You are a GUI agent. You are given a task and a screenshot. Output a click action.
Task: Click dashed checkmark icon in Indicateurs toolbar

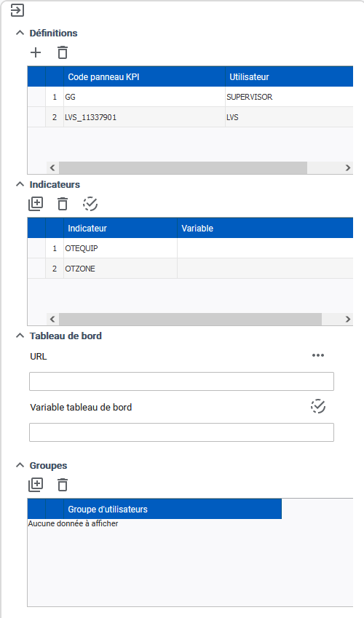point(90,204)
